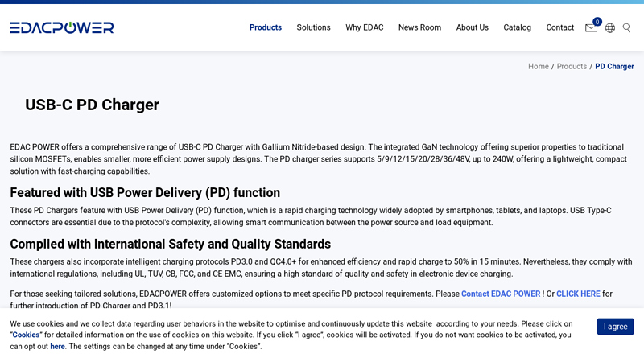Open the Why EDAC menu
This screenshot has height=362, width=644.
[365, 27]
